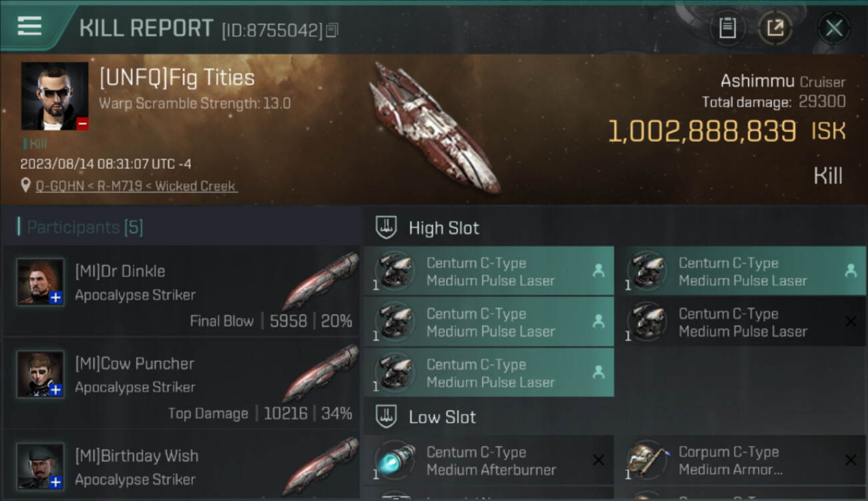This screenshot has width=868, height=501.
Task: Close the kill report window
Action: 834,28
